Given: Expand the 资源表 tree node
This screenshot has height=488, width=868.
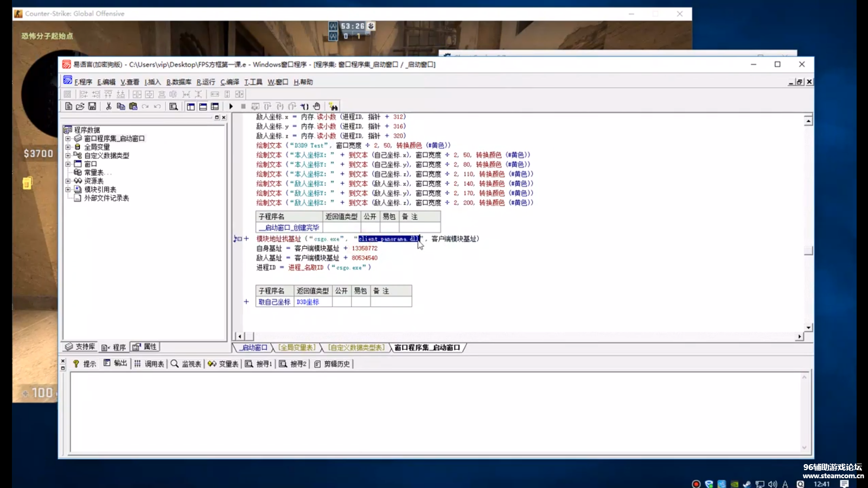Looking at the screenshot, I should click(68, 181).
